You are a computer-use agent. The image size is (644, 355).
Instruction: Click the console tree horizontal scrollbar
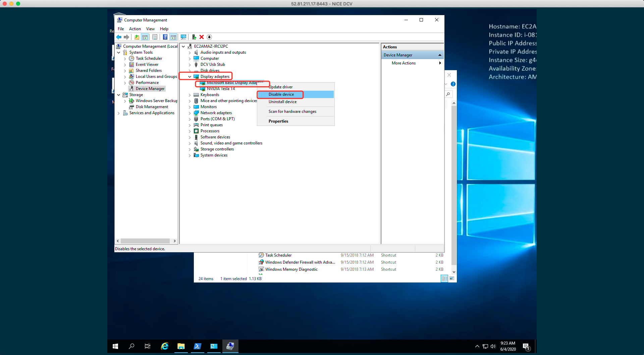(146, 241)
